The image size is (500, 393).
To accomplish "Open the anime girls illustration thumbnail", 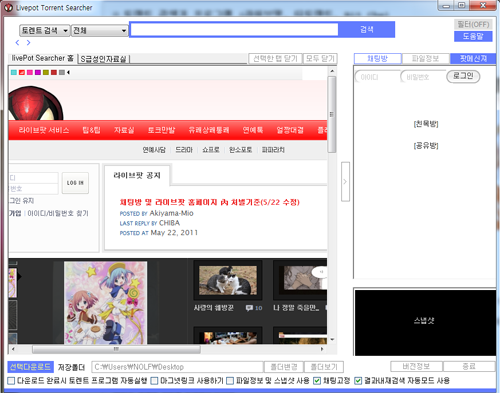I will tap(105, 303).
